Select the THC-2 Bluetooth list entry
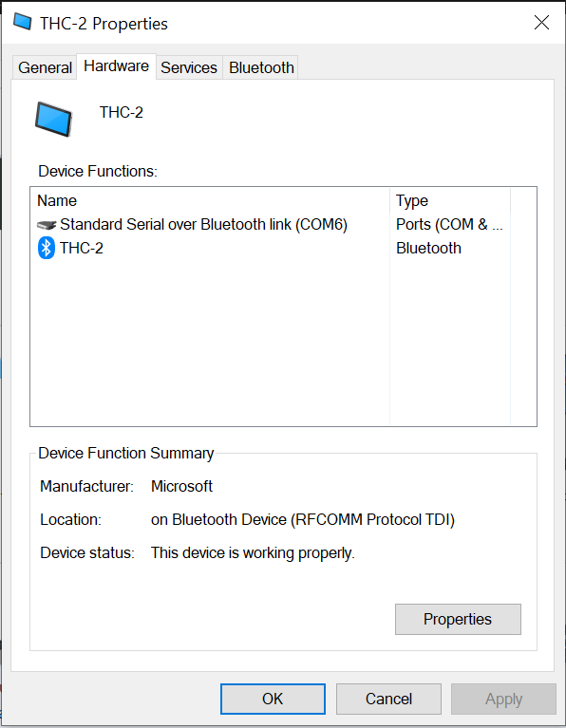 point(82,248)
